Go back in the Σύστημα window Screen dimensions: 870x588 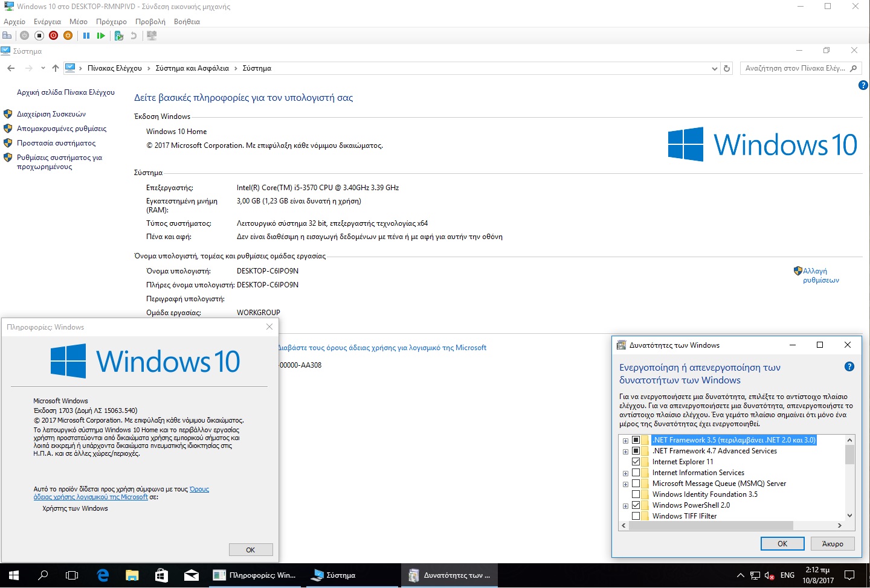pyautogui.click(x=11, y=68)
